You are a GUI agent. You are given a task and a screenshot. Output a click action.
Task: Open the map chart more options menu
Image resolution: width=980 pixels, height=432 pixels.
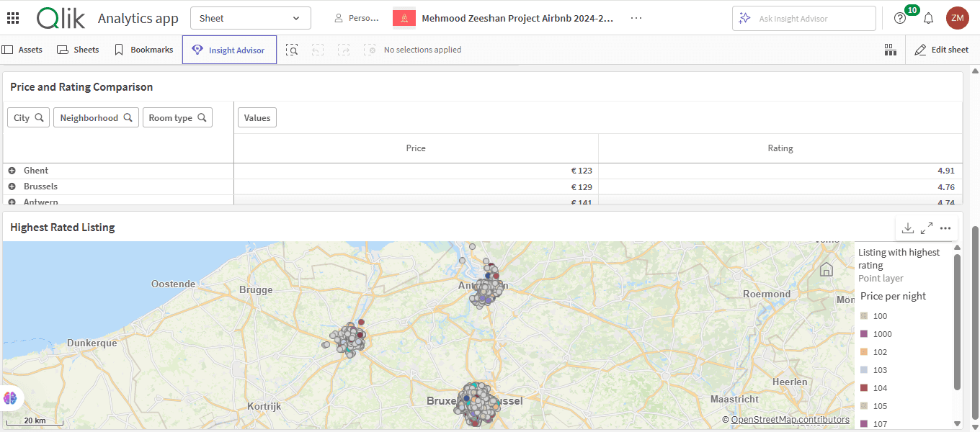click(945, 228)
